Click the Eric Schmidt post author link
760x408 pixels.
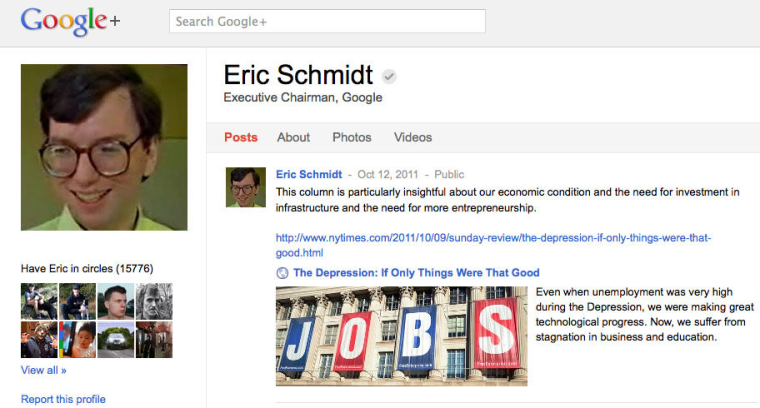tap(309, 174)
